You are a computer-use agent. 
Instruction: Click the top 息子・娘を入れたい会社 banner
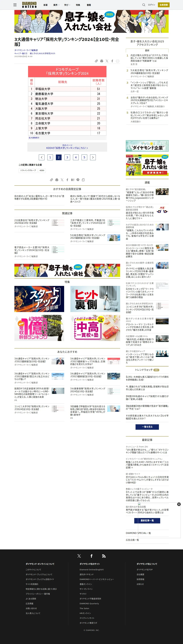click(x=91, y=21)
